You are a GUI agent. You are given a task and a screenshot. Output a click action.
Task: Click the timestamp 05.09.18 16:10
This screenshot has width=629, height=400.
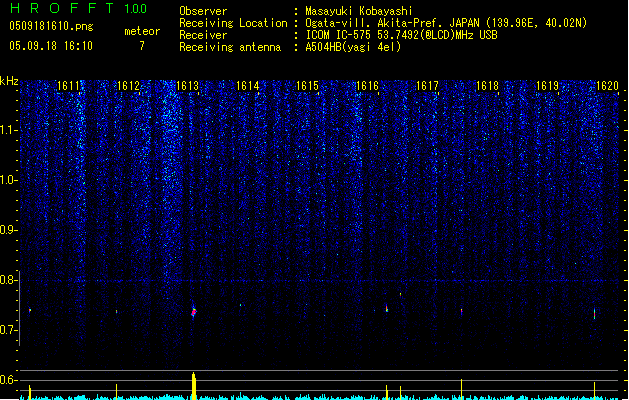(x=51, y=46)
